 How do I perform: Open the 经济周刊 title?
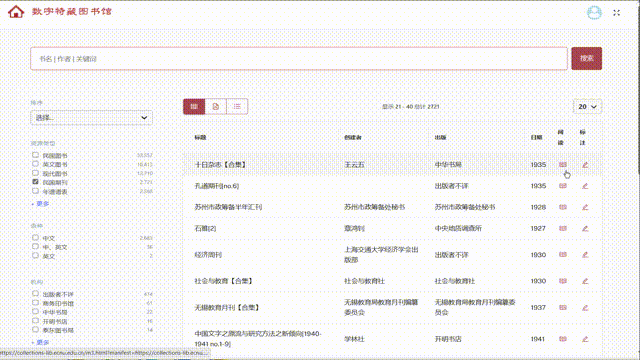coord(208,255)
